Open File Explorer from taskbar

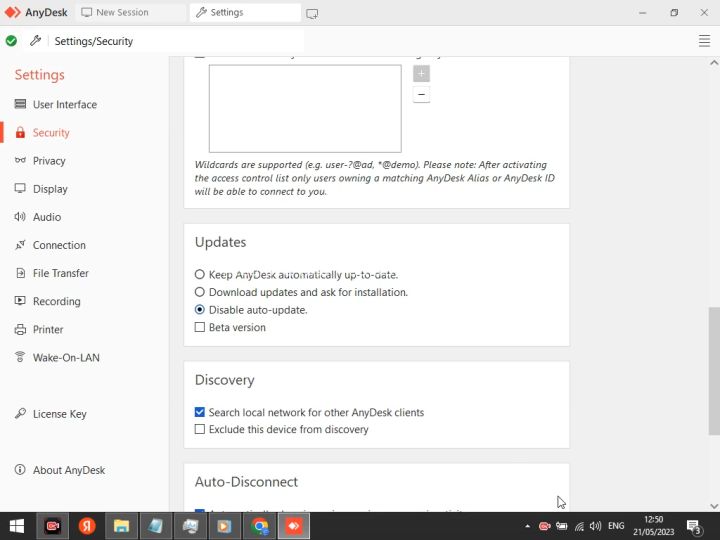click(121, 526)
